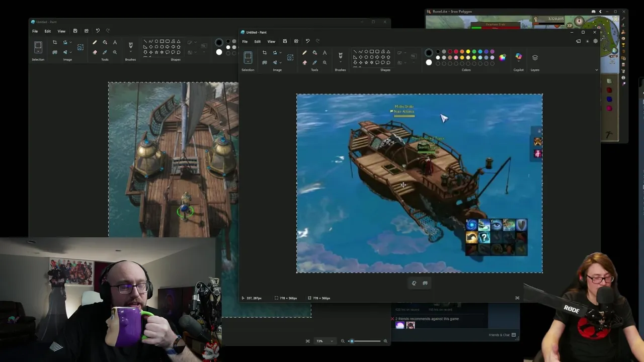This screenshot has height=362, width=644.
Task: Open View menu in front Paint window
Action: (x=271, y=41)
